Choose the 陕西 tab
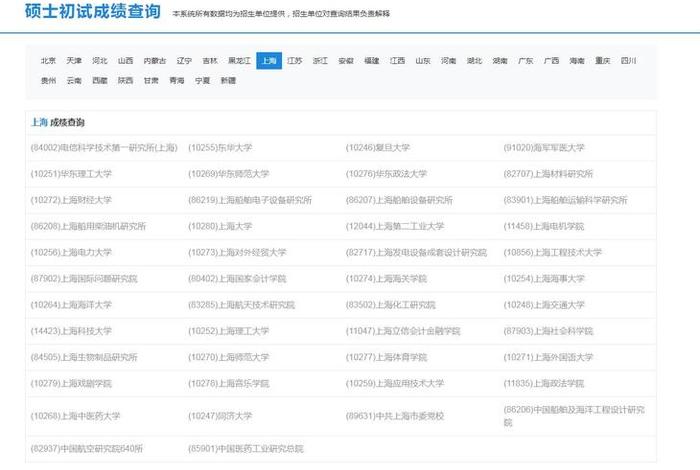 click(x=125, y=81)
